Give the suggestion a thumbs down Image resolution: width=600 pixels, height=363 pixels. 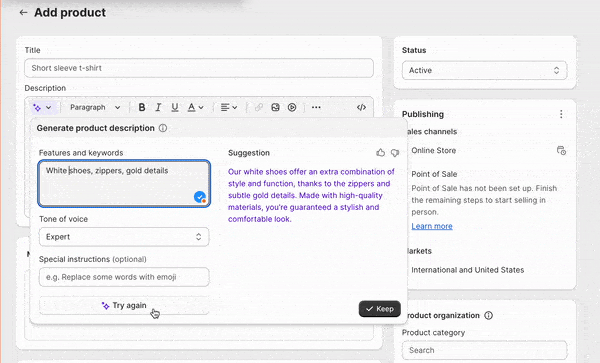[x=395, y=153]
